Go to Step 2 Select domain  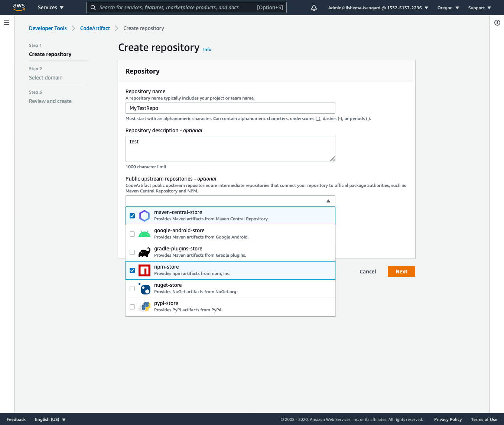(46, 78)
